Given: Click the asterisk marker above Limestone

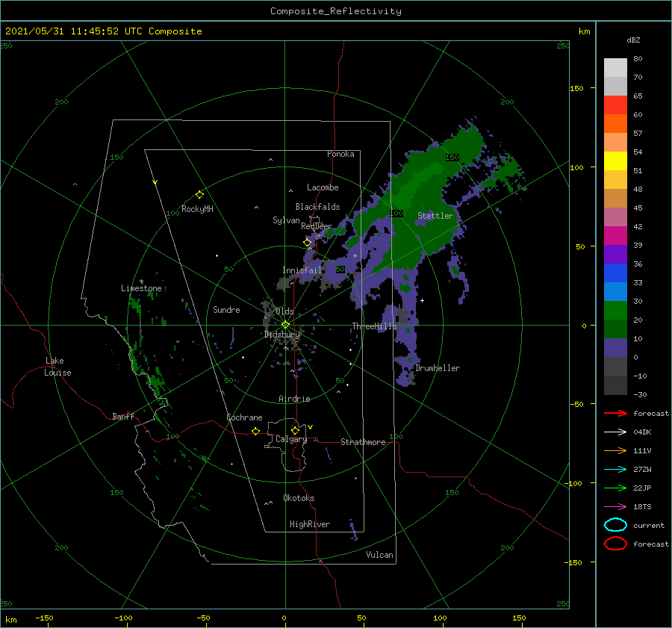Looking at the screenshot, I should 141,282.
